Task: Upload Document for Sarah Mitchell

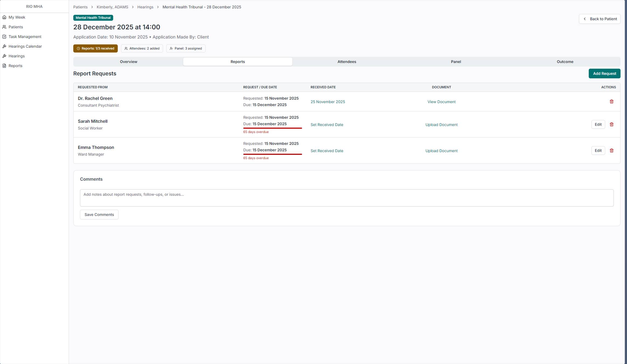Action: click(x=441, y=125)
